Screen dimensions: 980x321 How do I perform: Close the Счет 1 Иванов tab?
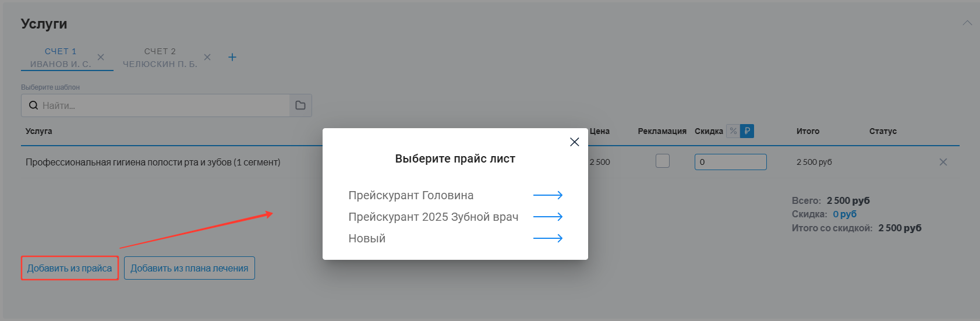(101, 57)
